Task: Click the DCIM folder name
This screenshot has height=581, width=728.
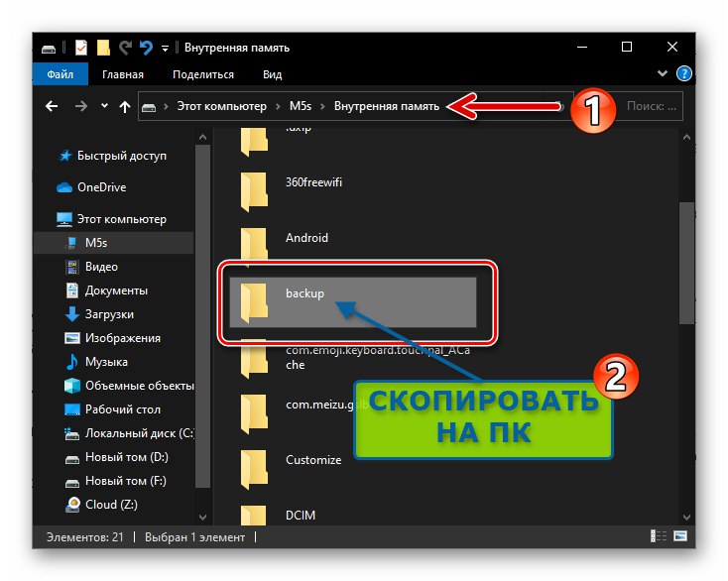Action: (x=301, y=516)
